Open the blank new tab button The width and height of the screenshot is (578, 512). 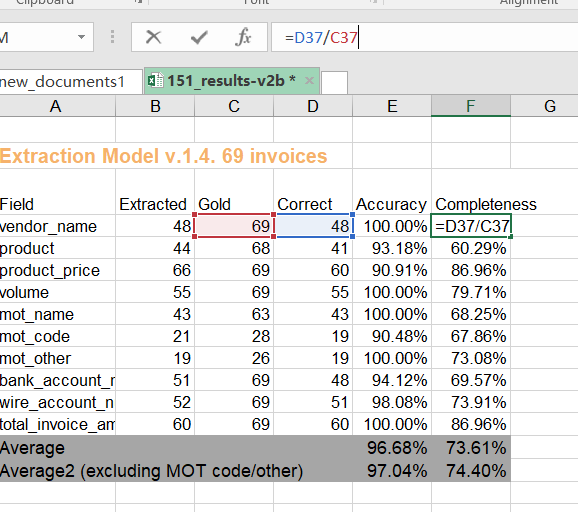click(334, 83)
